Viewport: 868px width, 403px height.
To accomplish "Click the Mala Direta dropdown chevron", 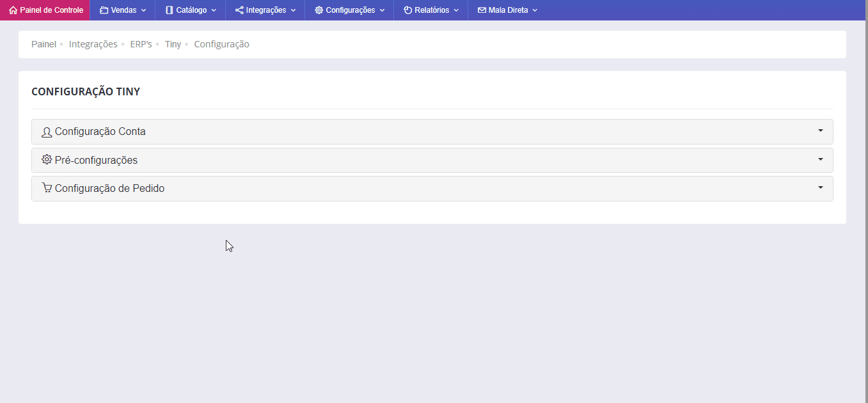I will (535, 11).
